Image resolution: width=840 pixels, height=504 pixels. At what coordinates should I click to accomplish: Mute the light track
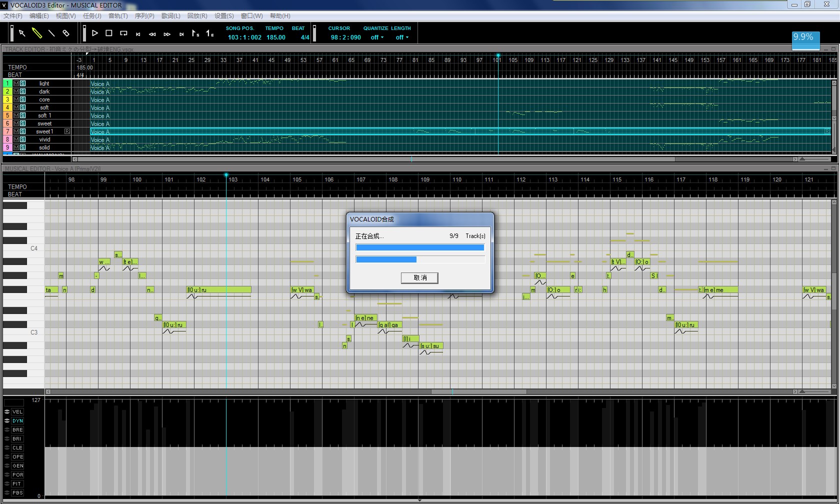pyautogui.click(x=16, y=83)
